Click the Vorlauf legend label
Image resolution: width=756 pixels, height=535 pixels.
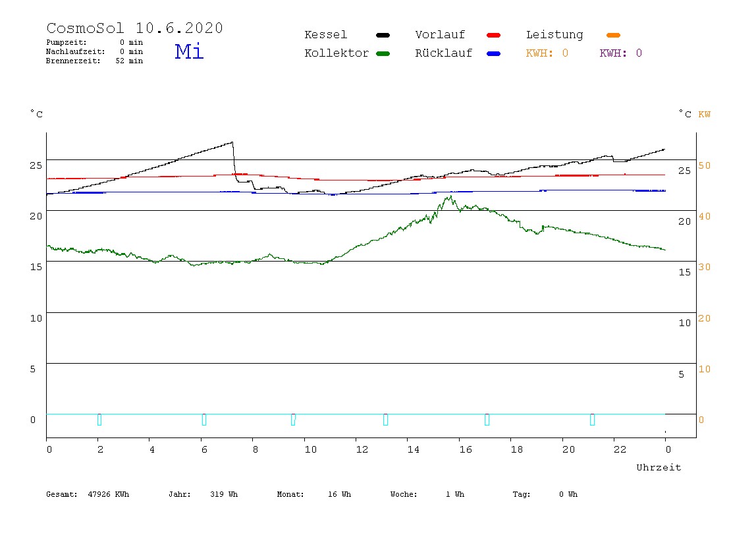(440, 35)
